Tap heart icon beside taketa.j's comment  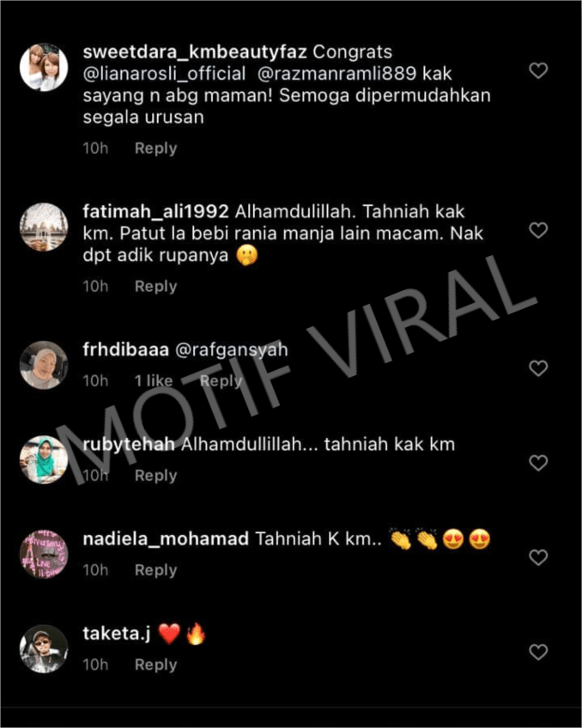pyautogui.click(x=538, y=652)
